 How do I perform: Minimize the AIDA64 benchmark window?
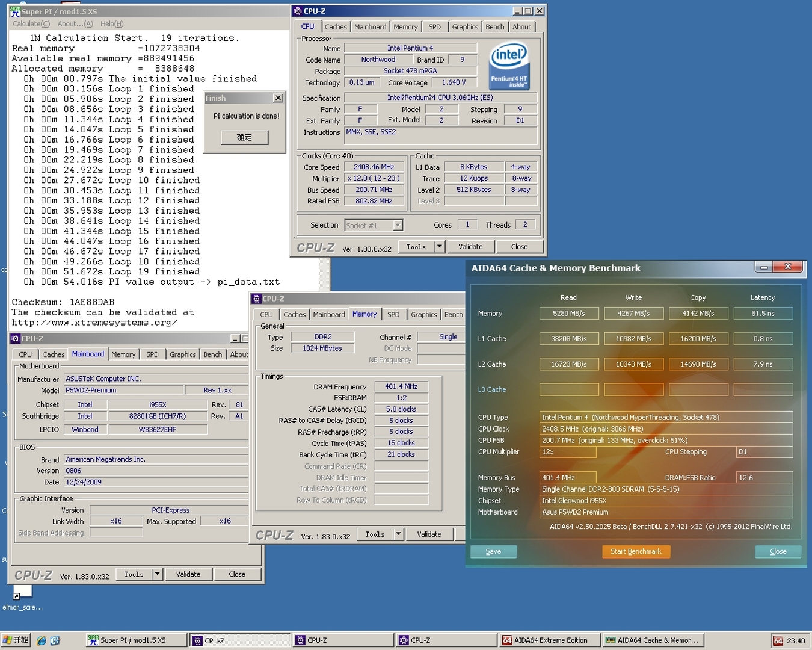(763, 267)
